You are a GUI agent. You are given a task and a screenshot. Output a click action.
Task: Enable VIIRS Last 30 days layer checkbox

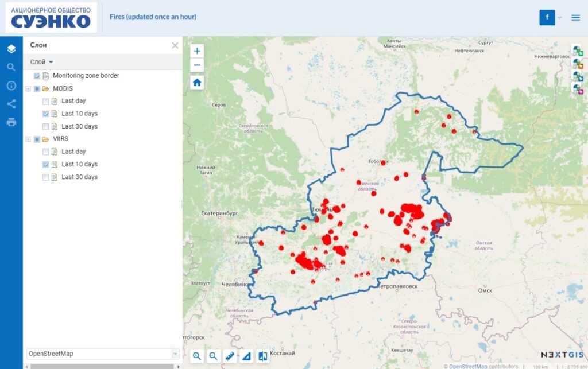(x=46, y=177)
